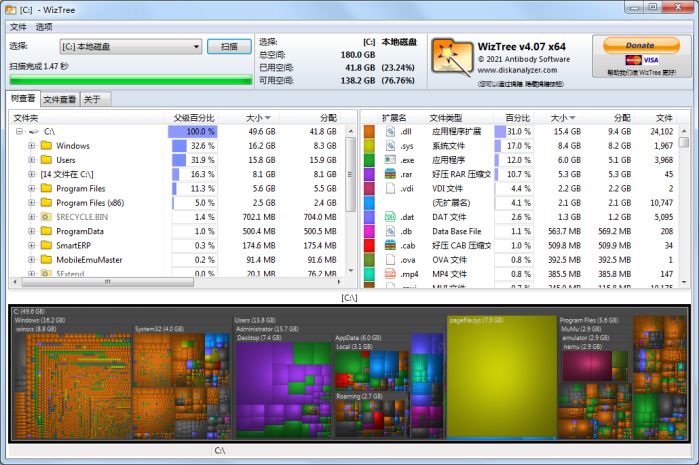Click the .exe file type icon

(391, 160)
